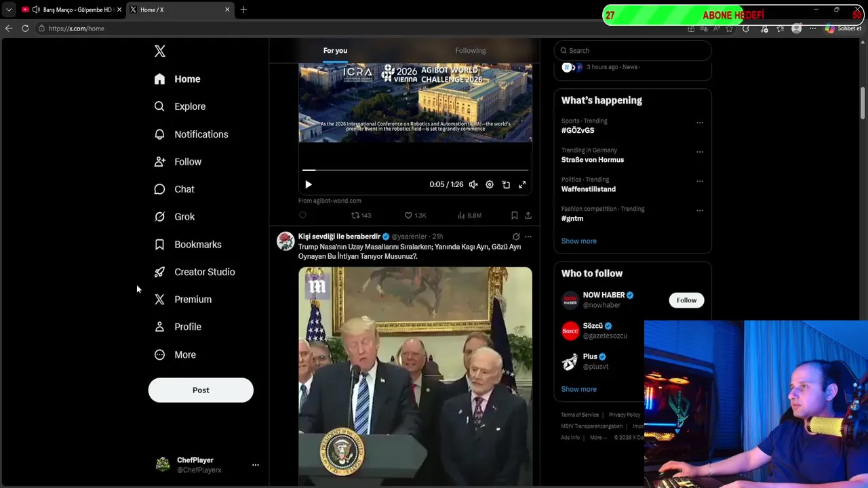The image size is (868, 488).
Task: Unmute the video sound
Action: pos(473,184)
